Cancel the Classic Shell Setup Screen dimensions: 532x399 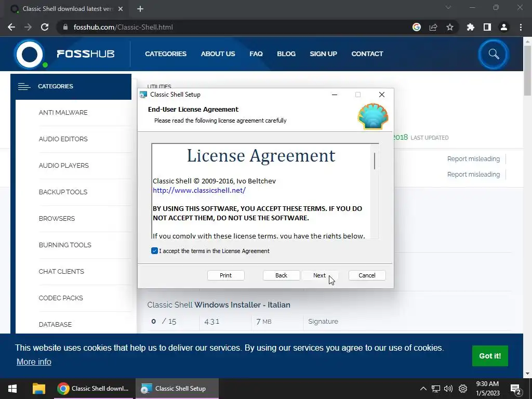(367, 275)
